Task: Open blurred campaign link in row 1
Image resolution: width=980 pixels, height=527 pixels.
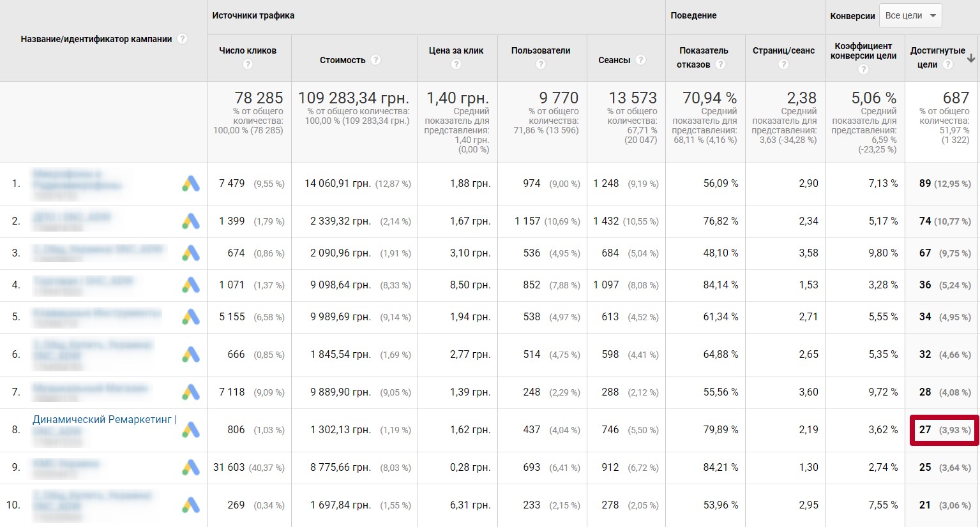Action: point(77,179)
